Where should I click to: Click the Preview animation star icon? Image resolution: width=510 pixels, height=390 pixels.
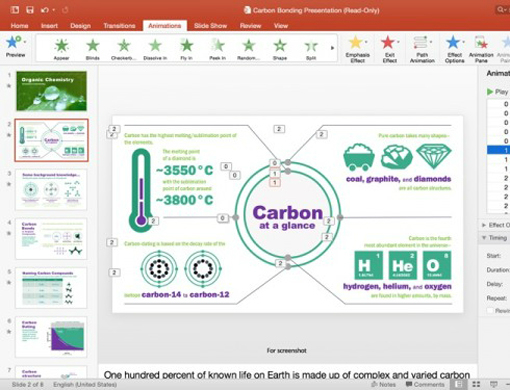13,42
